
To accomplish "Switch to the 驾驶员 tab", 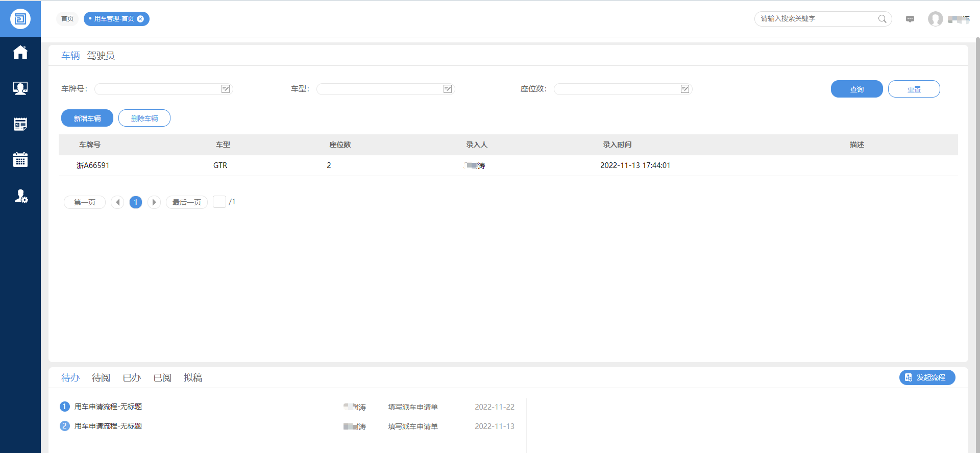I will [x=101, y=56].
